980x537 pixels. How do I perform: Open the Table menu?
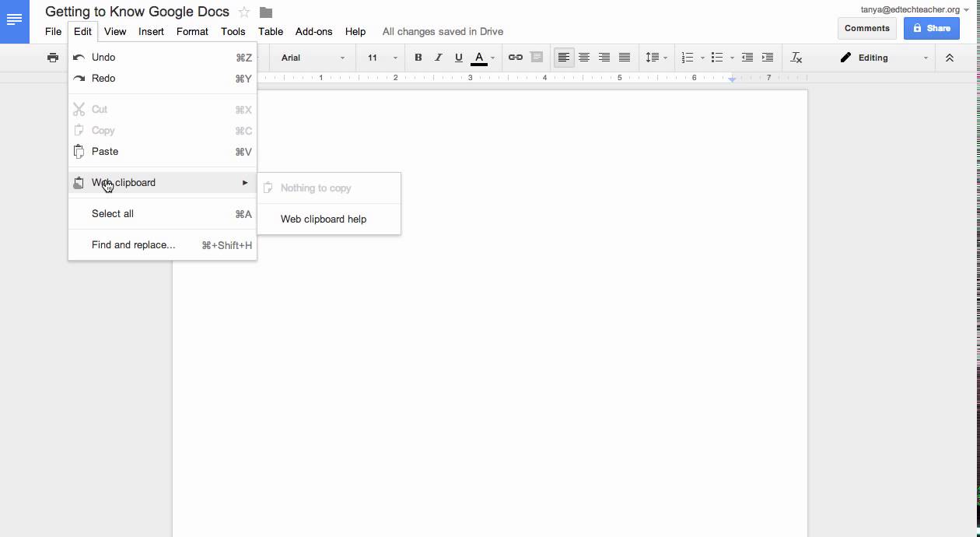[x=271, y=31]
